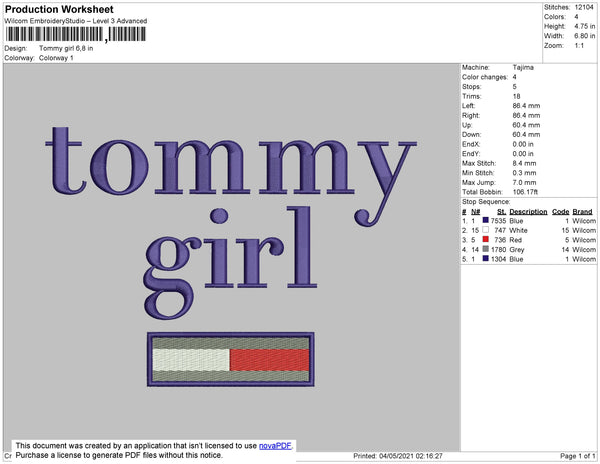Select the Max Stitch value '8.4 mm'

point(524,163)
